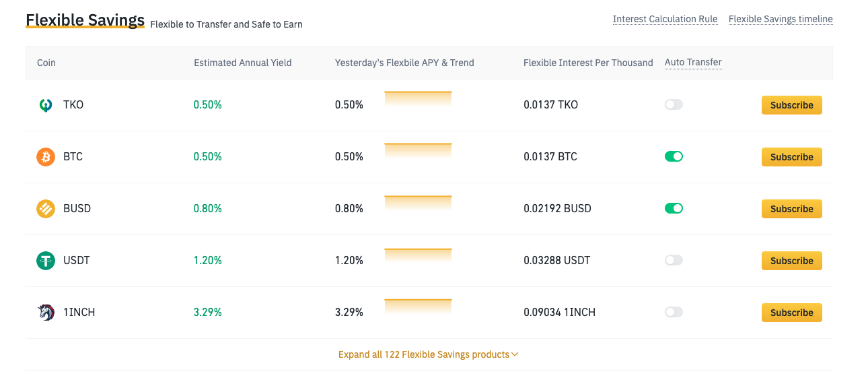This screenshot has width=868, height=382.
Task: Click the 0.0137 BTC interest value
Action: pyautogui.click(x=550, y=157)
